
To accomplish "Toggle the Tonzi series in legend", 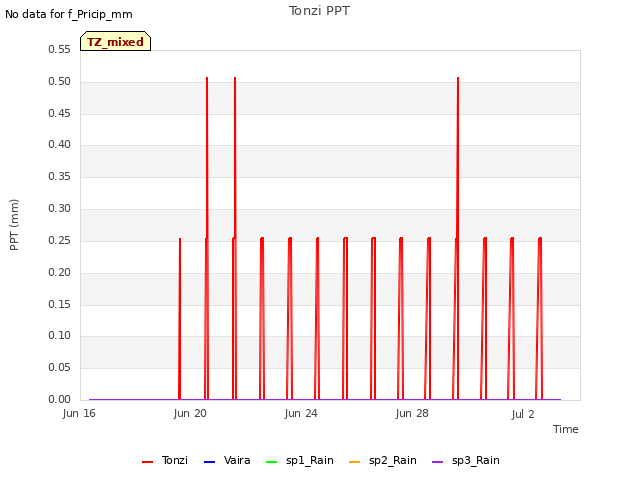I will [x=165, y=460].
